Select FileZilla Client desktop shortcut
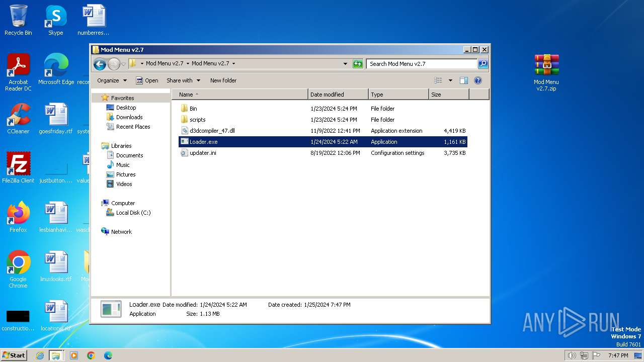Viewport: 644px width, 362px height. click(x=18, y=167)
